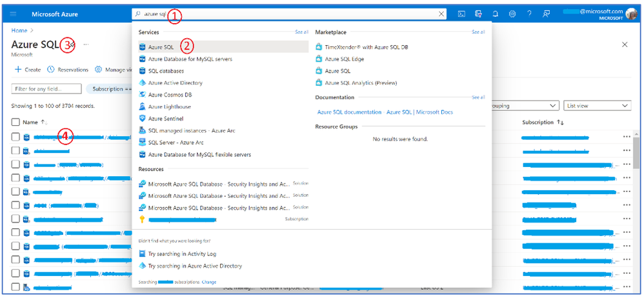The width and height of the screenshot is (644, 298).
Task: Click See all next to Documentation
Action: pyautogui.click(x=478, y=97)
